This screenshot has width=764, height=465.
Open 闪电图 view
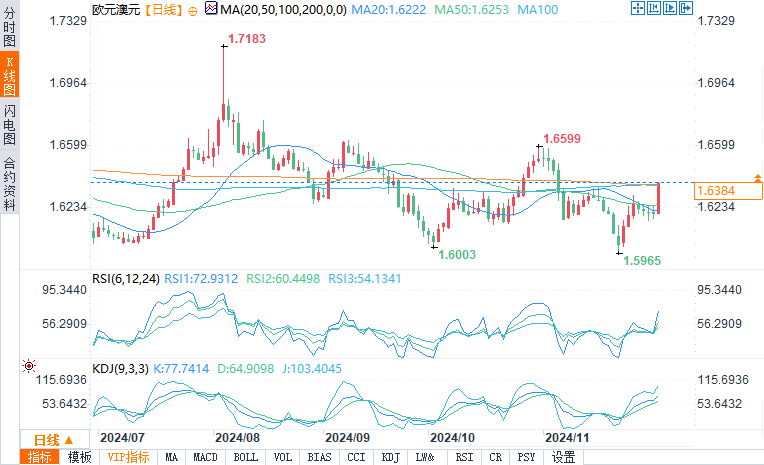point(9,125)
